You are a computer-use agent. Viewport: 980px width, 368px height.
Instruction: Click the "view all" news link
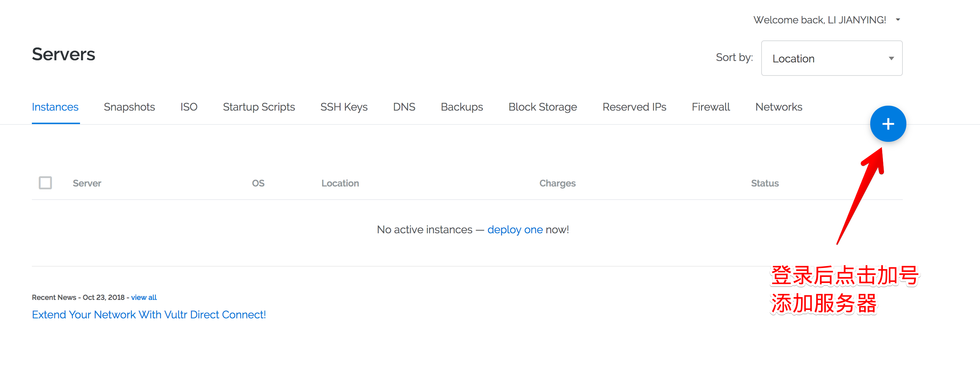144,297
